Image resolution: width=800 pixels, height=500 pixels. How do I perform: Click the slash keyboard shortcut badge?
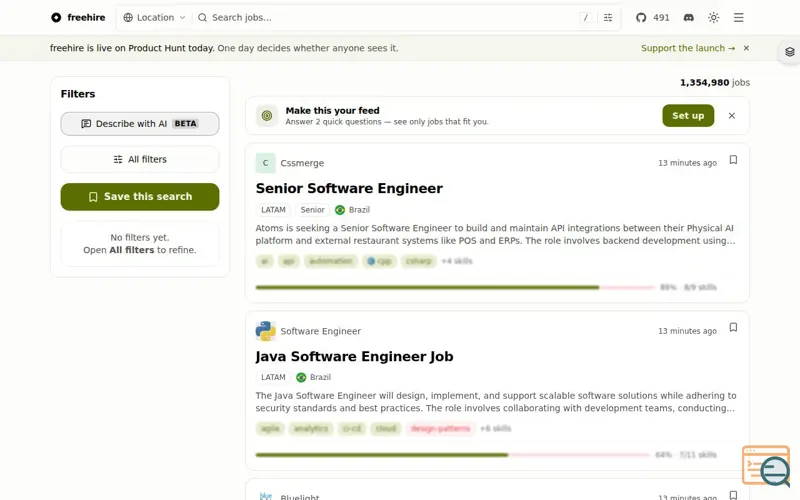585,17
